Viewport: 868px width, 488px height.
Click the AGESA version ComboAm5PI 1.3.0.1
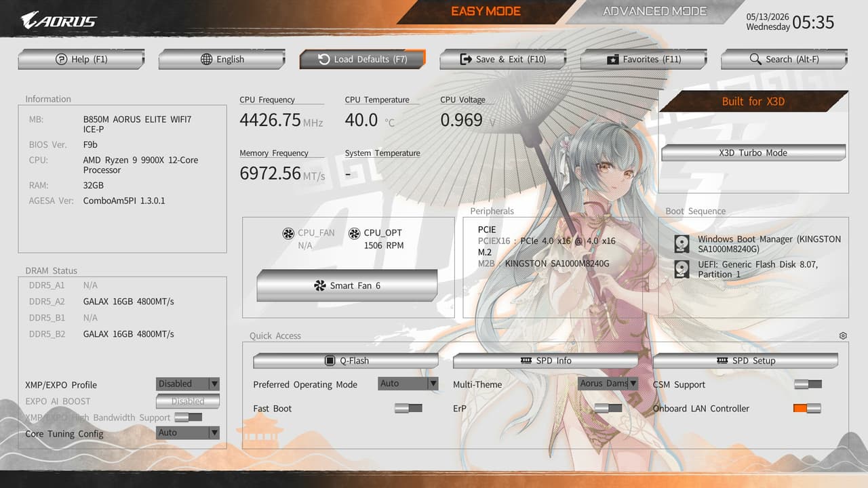click(124, 201)
